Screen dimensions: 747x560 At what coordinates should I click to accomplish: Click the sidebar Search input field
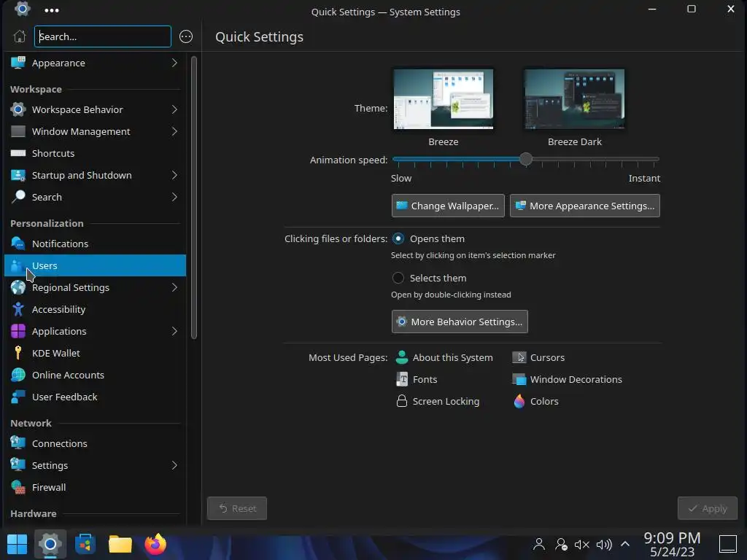tap(102, 36)
